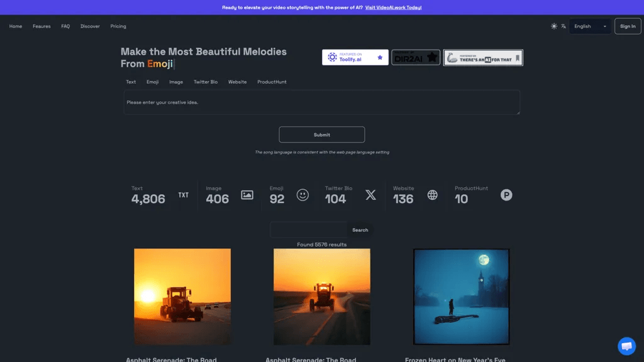Focus the creative idea text field
Image resolution: width=644 pixels, height=362 pixels.
321,102
